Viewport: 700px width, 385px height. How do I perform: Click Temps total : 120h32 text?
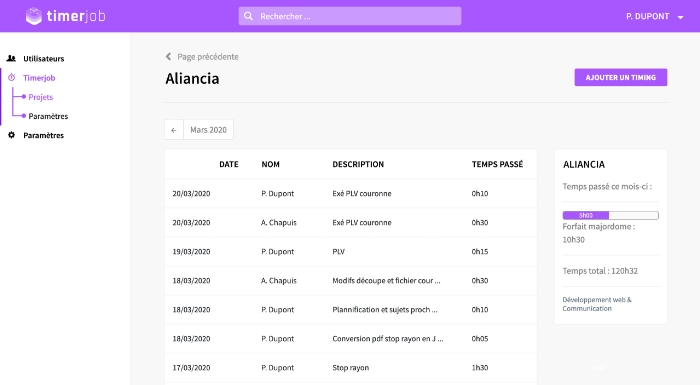(x=600, y=271)
